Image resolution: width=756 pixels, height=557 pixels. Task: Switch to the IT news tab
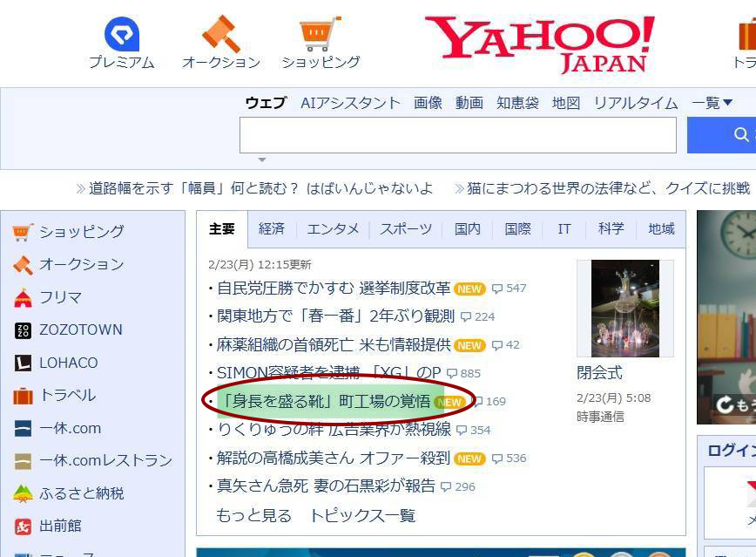[x=564, y=228]
